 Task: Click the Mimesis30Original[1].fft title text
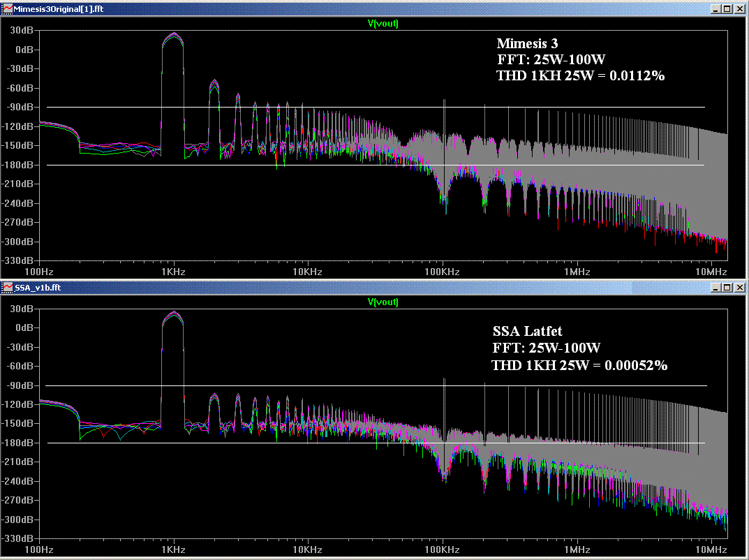[59, 9]
